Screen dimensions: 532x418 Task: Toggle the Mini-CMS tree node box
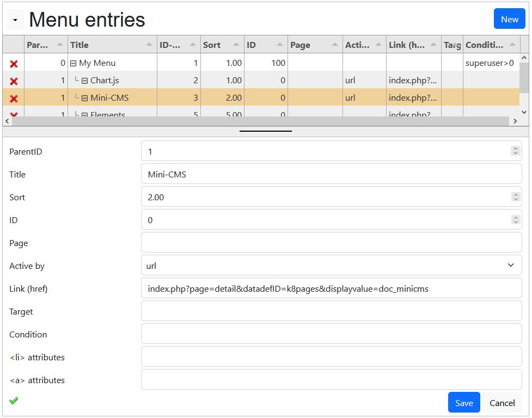click(84, 99)
